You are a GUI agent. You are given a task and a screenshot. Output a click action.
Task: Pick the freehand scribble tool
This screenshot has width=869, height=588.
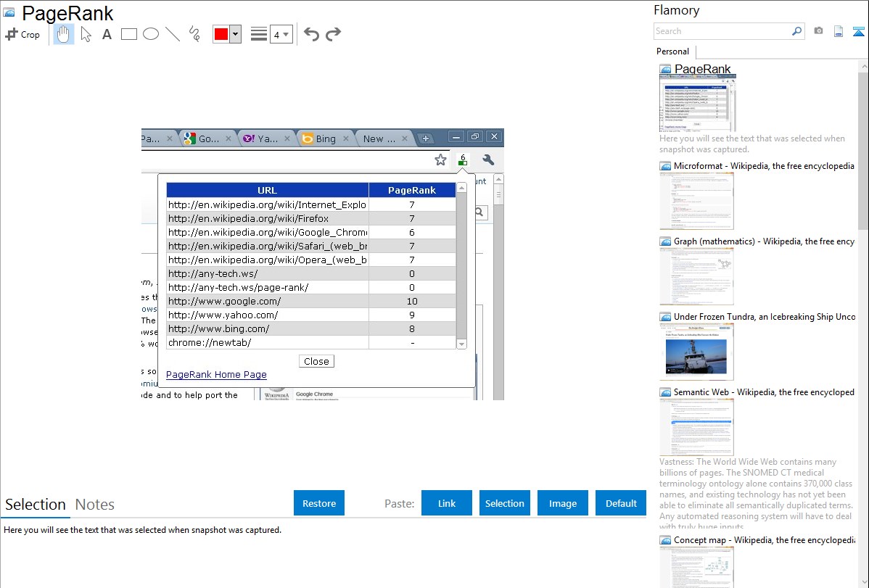(194, 34)
